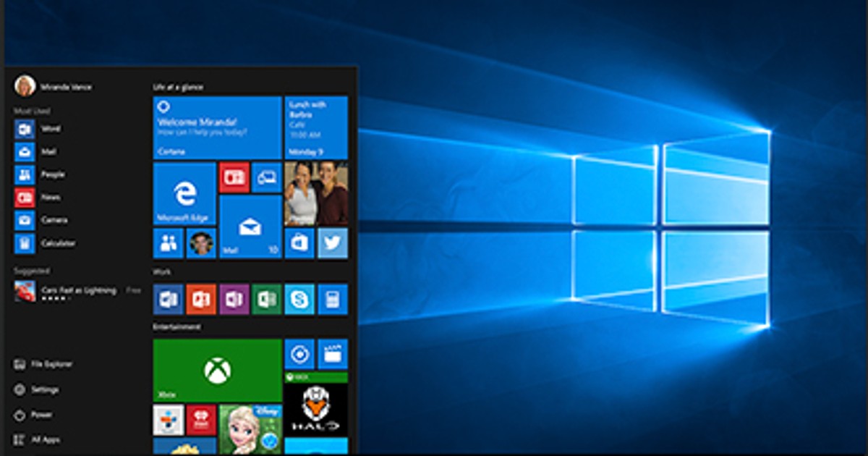Open People from the Most Used list
The image size is (868, 456).
point(40,174)
